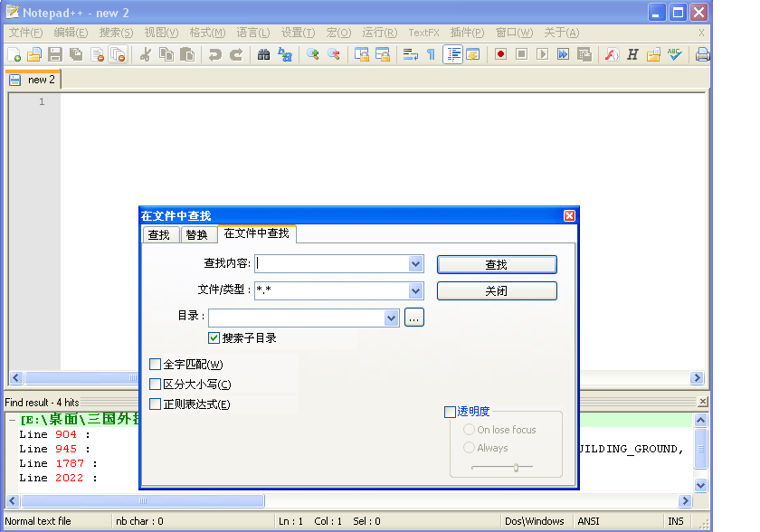Open the 文件(F) menu
The height and width of the screenshot is (532, 760).
coord(25,33)
